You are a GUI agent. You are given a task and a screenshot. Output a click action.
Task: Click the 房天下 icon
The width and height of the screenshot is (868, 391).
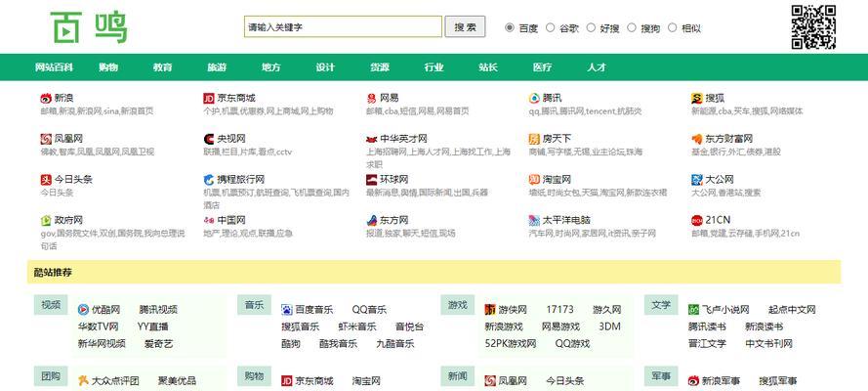point(534,139)
